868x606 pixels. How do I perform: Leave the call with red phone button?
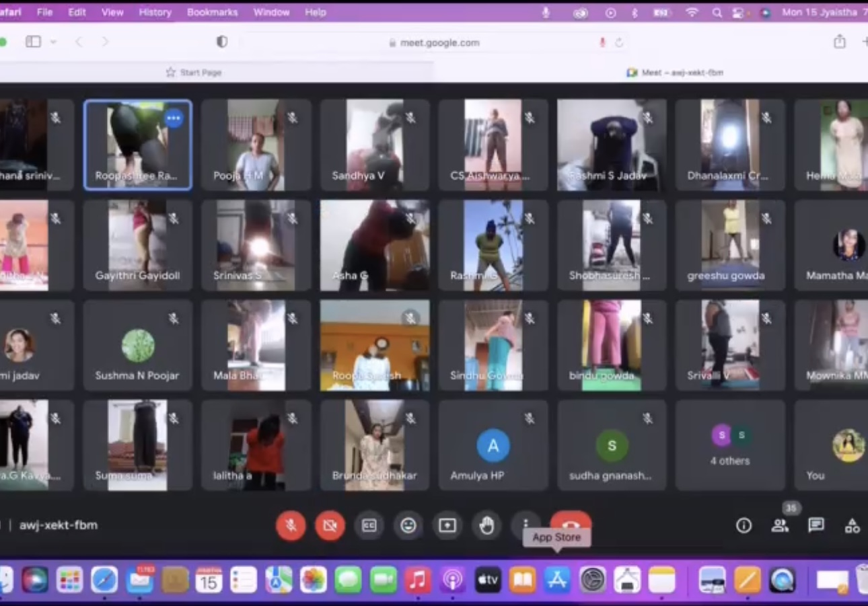pyautogui.click(x=571, y=521)
